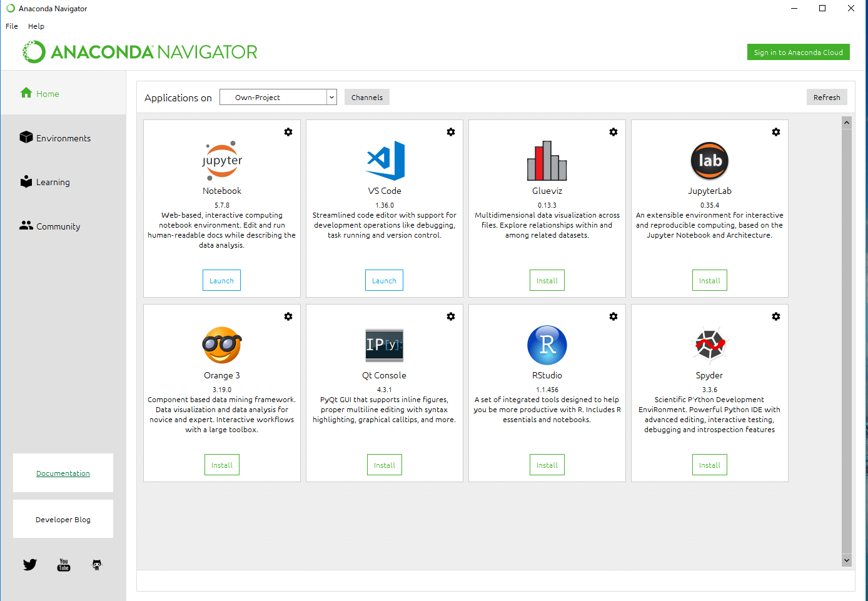
Task: Click the Orange 3 logo
Action: tap(222, 345)
